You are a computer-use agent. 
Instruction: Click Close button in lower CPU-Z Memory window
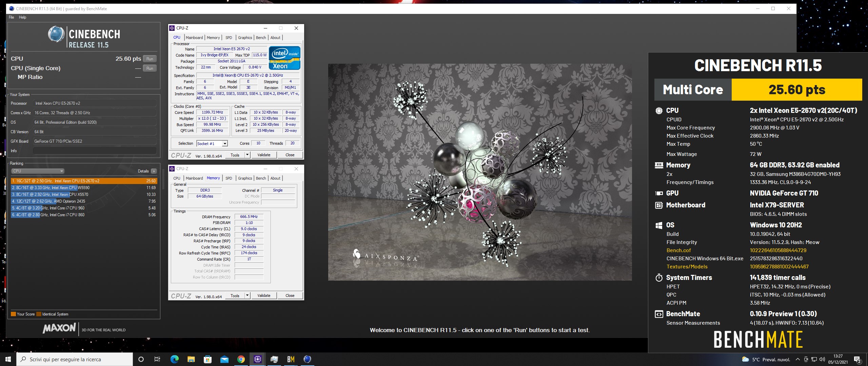tap(290, 296)
